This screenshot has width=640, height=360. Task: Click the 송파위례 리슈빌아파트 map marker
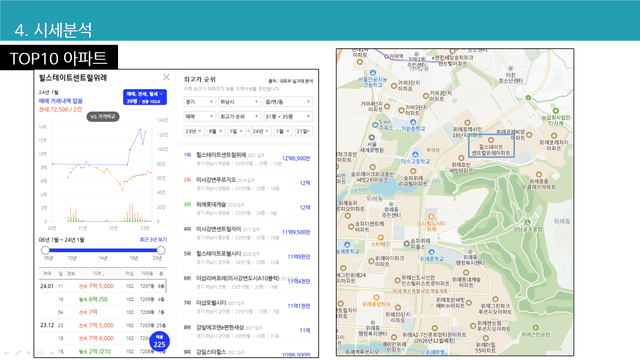(x=413, y=171)
